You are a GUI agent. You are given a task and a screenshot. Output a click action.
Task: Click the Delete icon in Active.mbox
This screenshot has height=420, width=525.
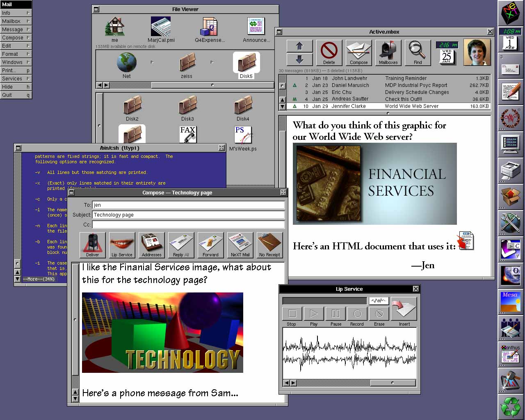329,52
